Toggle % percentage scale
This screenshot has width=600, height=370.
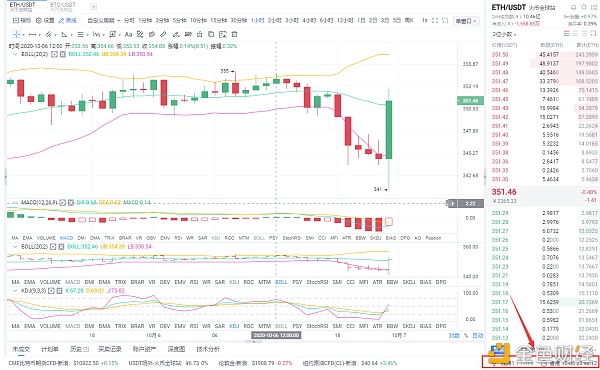(x=466, y=336)
